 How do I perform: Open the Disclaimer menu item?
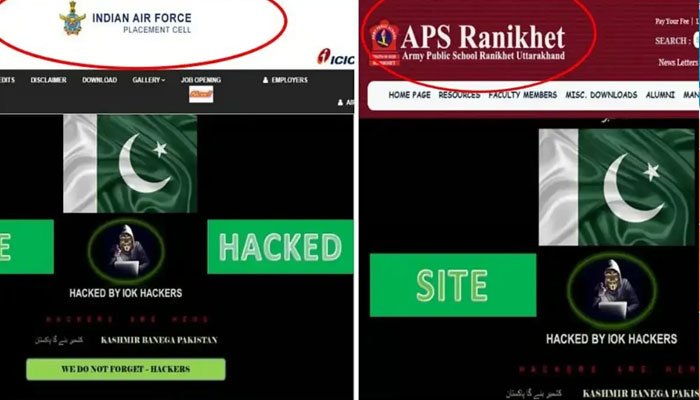tap(49, 80)
